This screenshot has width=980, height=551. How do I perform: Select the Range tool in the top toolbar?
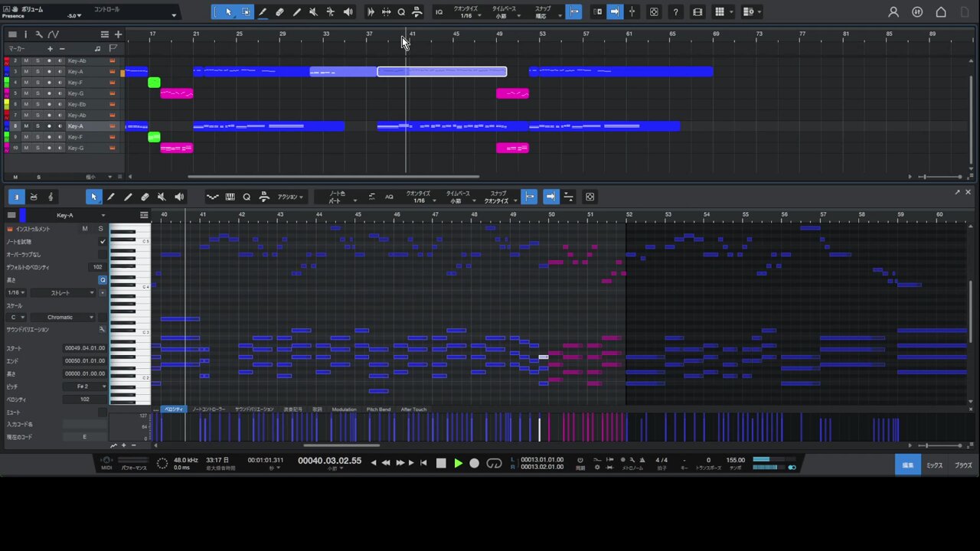point(246,12)
